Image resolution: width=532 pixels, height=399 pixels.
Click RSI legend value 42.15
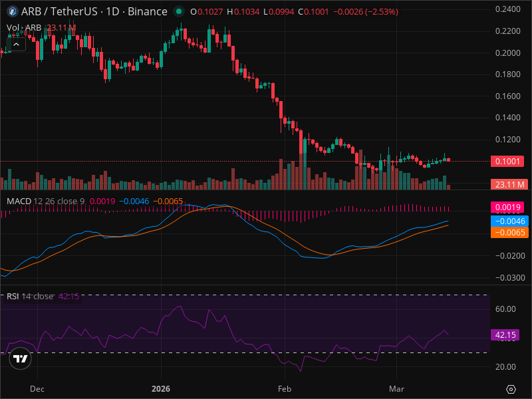tap(68, 296)
